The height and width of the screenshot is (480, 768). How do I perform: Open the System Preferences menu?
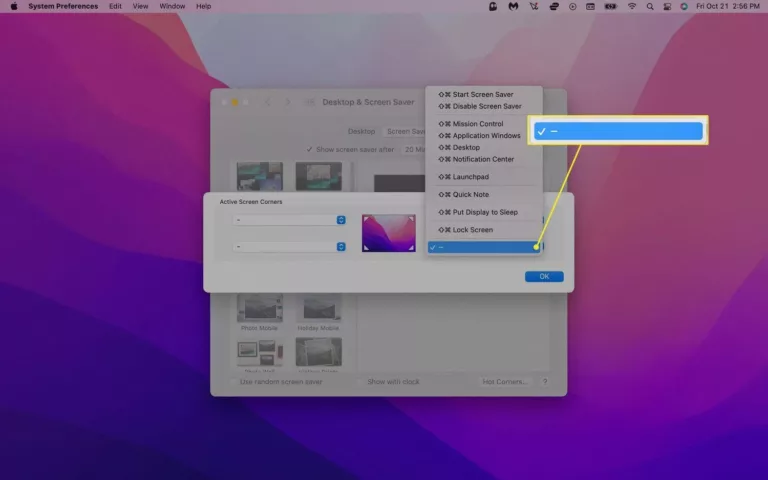coord(63,6)
